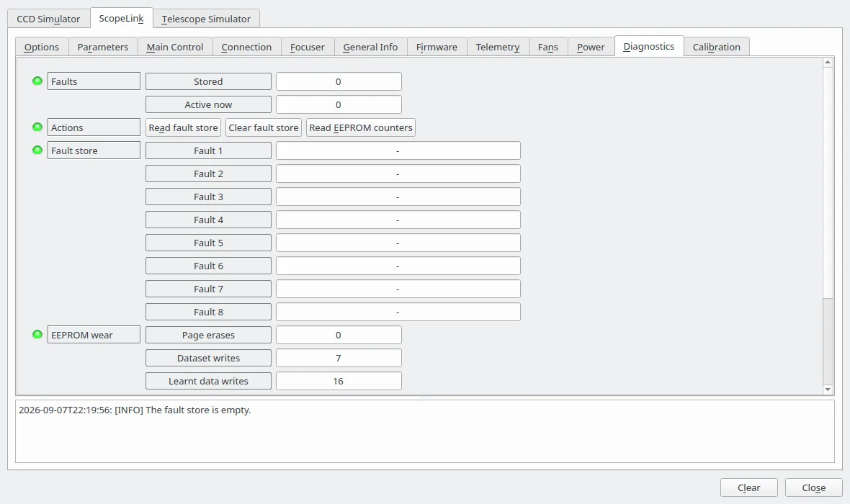Click the Dataset writes value showing 7
Image resolution: width=850 pixels, height=504 pixels.
[x=339, y=358]
